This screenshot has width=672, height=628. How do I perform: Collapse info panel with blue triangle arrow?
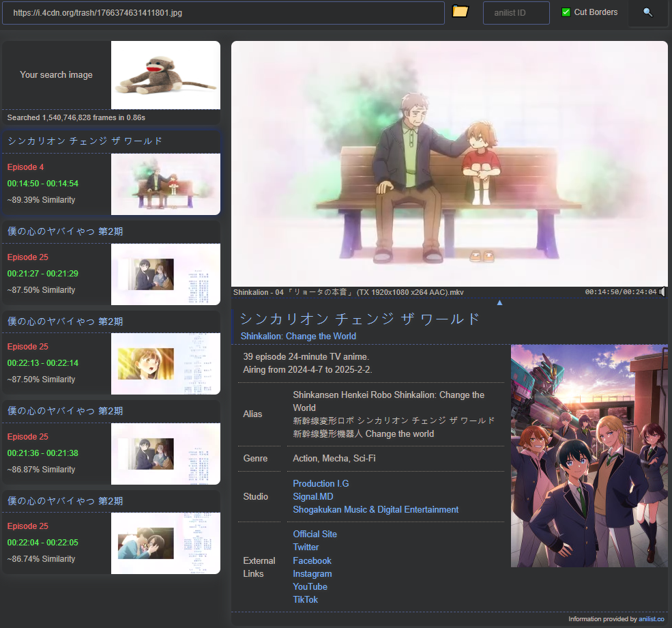[499, 302]
